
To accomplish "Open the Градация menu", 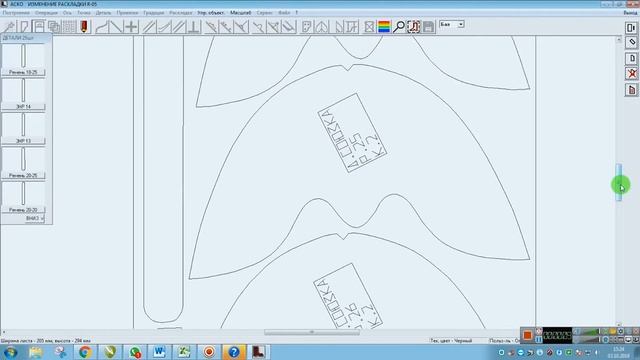I will 153,13.
